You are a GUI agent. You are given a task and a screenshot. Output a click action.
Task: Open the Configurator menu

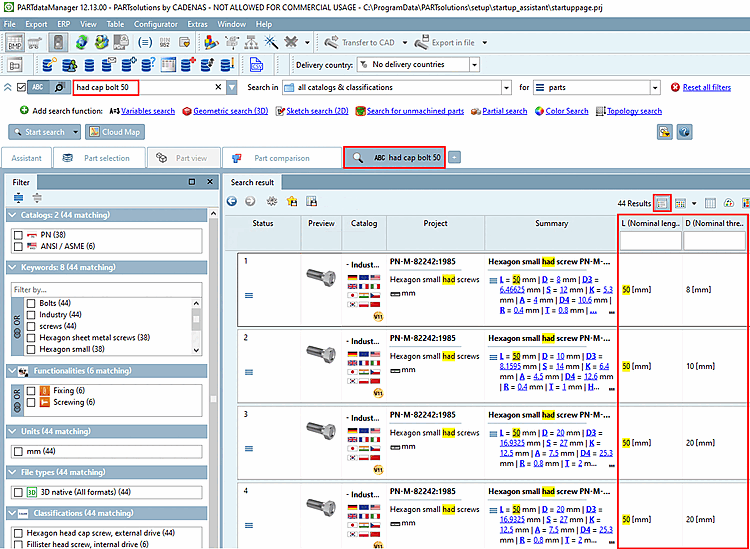tap(155, 24)
